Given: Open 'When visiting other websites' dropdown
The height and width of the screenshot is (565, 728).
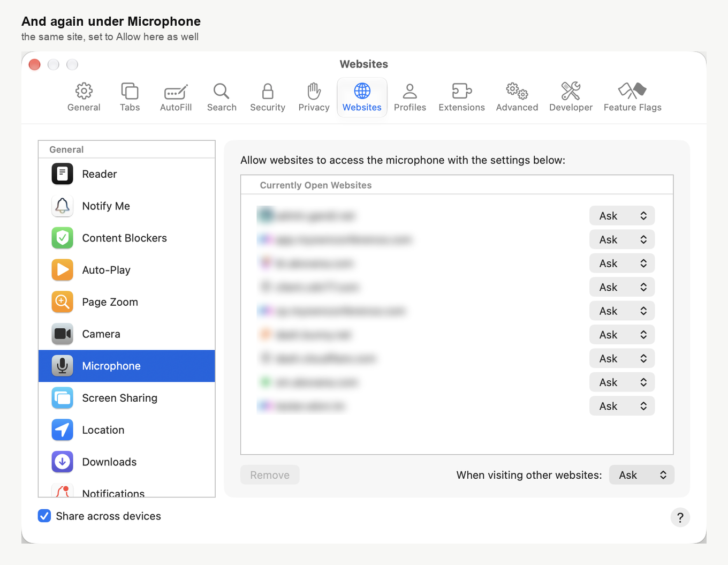Looking at the screenshot, I should pyautogui.click(x=641, y=475).
